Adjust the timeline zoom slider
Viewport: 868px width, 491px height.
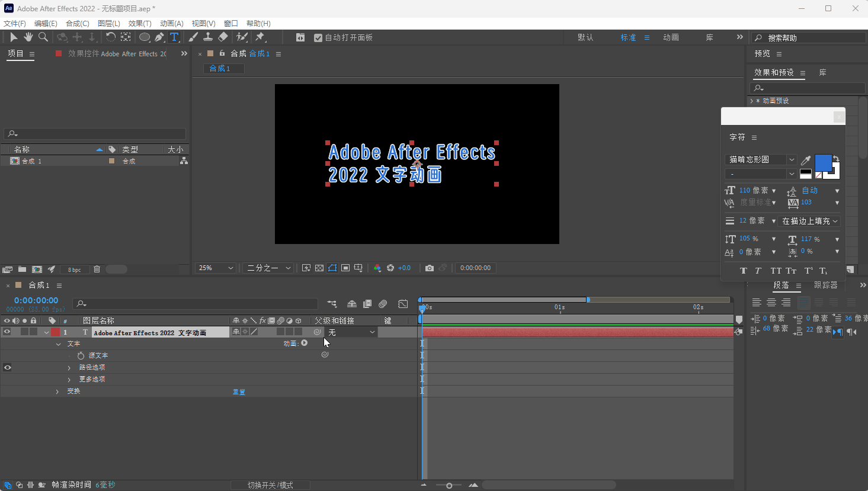click(449, 486)
